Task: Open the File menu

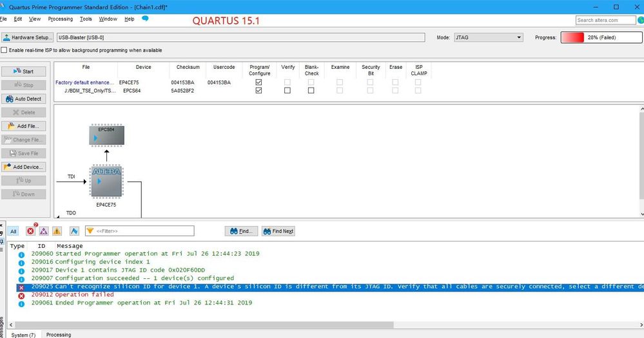Action: point(3,19)
